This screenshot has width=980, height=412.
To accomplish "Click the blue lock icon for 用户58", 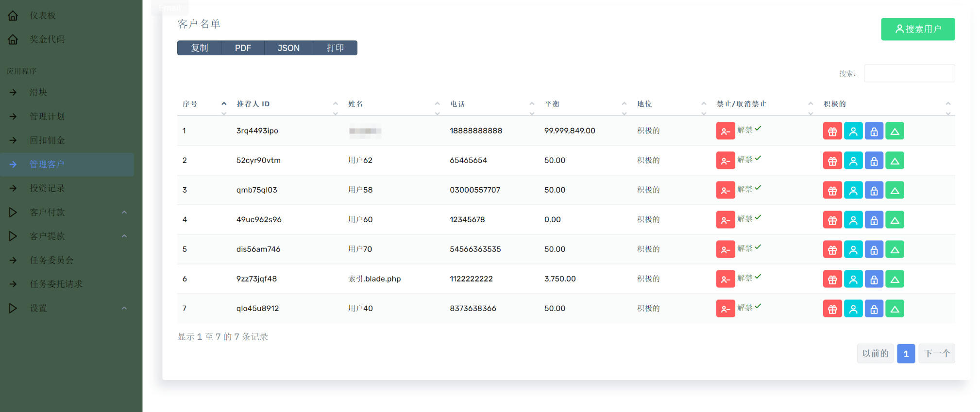I will point(874,190).
